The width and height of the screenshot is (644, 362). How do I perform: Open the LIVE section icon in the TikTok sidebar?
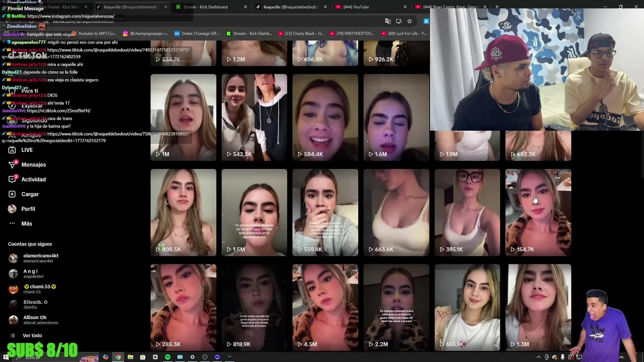12,150
